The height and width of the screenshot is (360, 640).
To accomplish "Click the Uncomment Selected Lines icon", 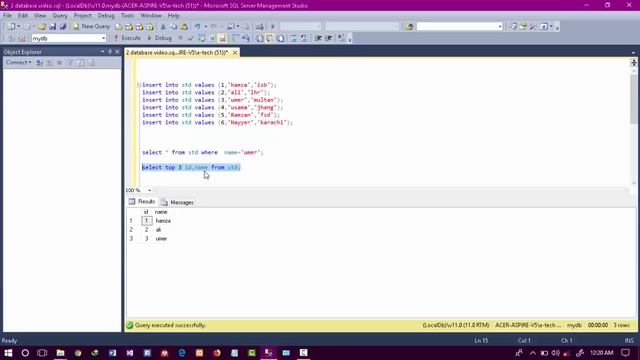I will click(304, 38).
